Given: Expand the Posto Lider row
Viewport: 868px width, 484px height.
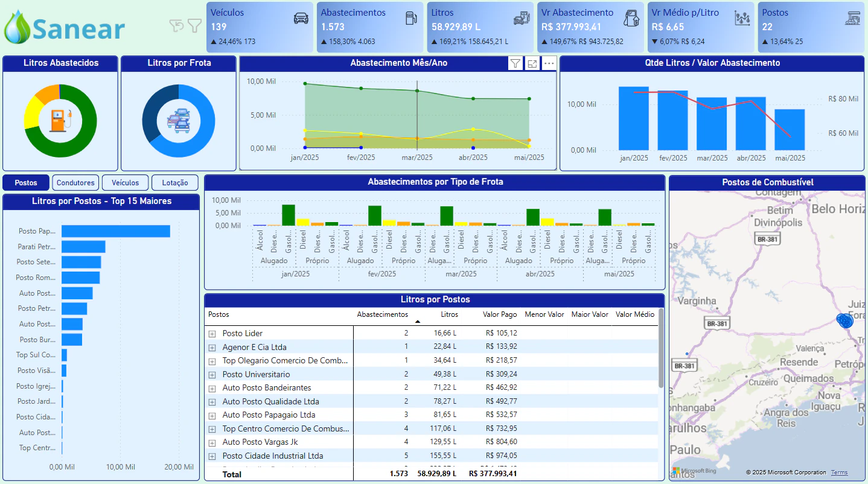Looking at the screenshot, I should coord(212,334).
